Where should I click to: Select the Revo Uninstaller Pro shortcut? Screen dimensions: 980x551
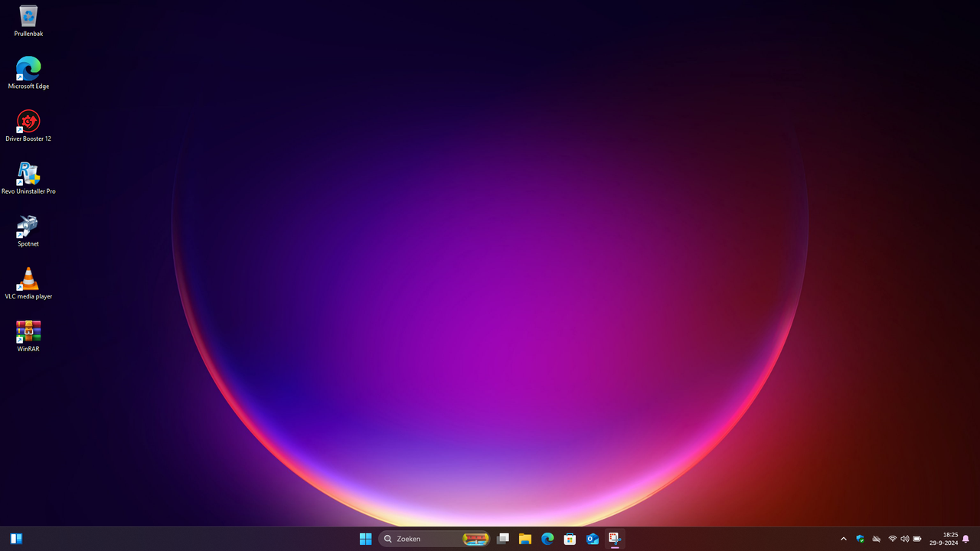click(x=28, y=178)
